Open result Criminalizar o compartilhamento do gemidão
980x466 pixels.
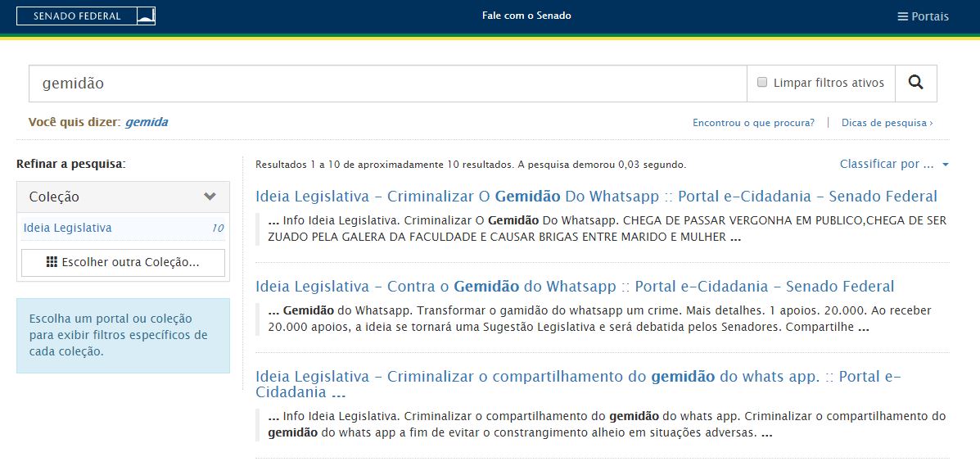(x=578, y=384)
